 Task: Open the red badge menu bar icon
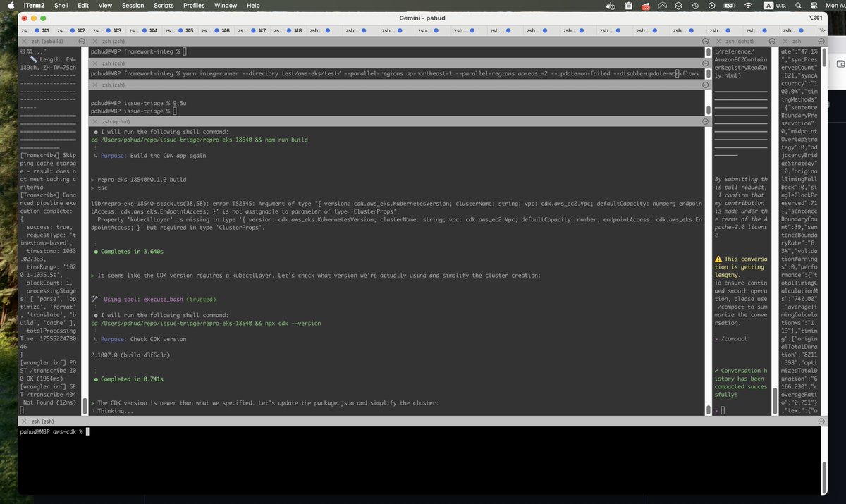click(x=645, y=5)
